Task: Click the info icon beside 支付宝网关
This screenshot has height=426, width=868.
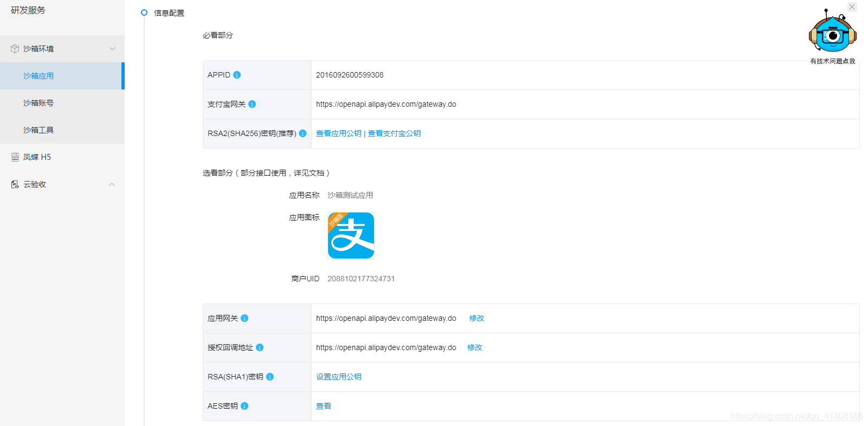Action: (252, 104)
